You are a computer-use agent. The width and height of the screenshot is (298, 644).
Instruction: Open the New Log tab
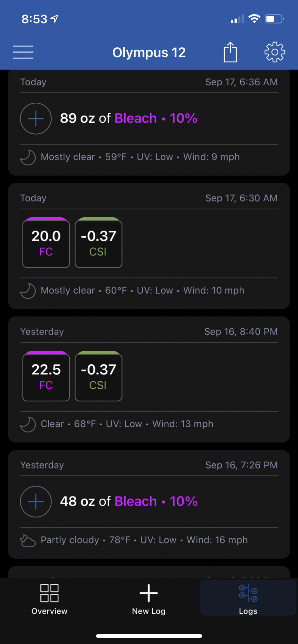click(x=149, y=599)
